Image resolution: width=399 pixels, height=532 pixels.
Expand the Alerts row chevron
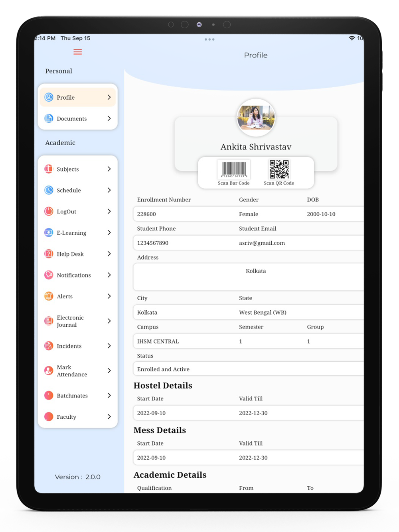coord(109,296)
